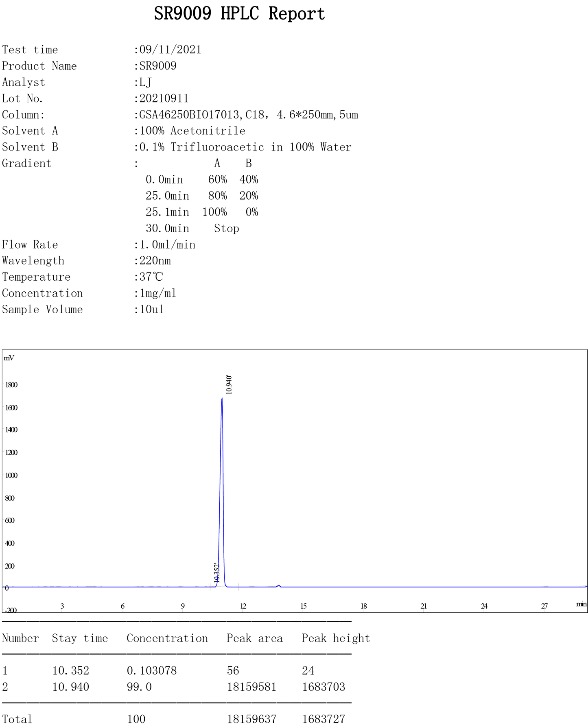Click the 25.1min gradient row
Viewport: 588px width, 727px height.
pyautogui.click(x=202, y=212)
